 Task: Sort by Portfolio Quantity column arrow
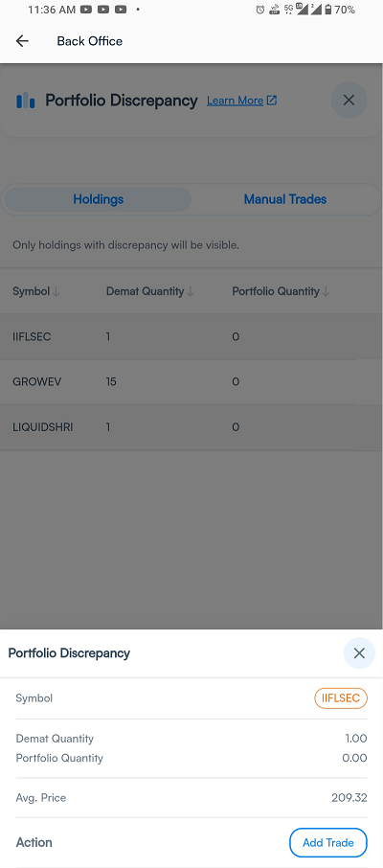[326, 292]
